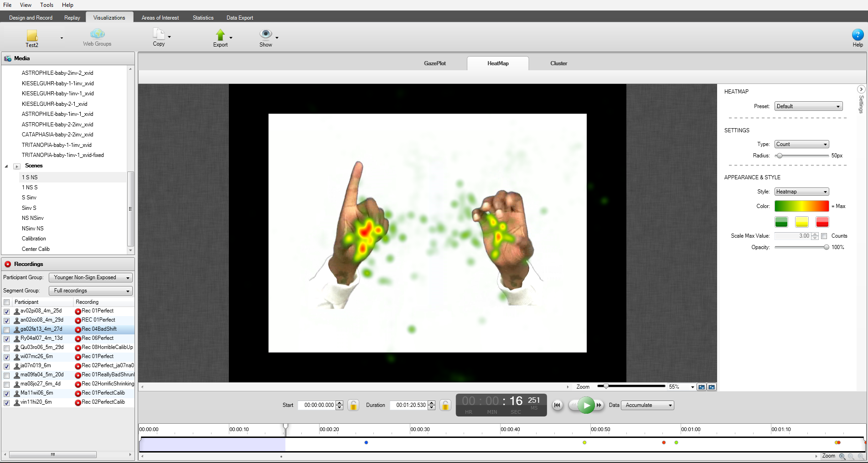Switch to the GazePlot tab
The width and height of the screenshot is (868, 463).
(435, 63)
